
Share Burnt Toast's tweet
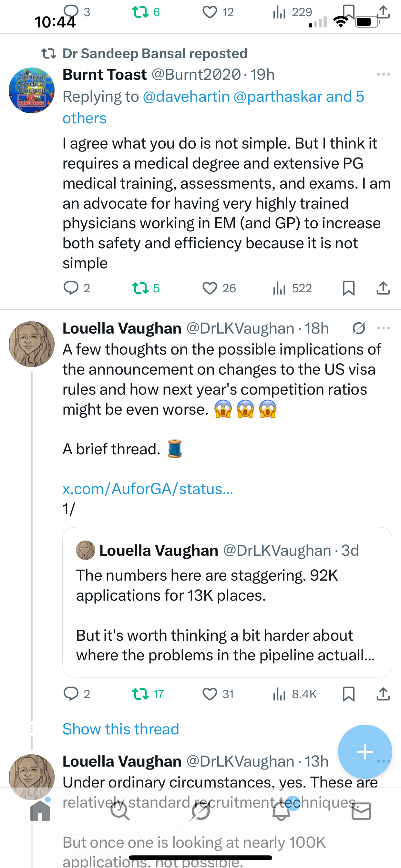pos(383,288)
